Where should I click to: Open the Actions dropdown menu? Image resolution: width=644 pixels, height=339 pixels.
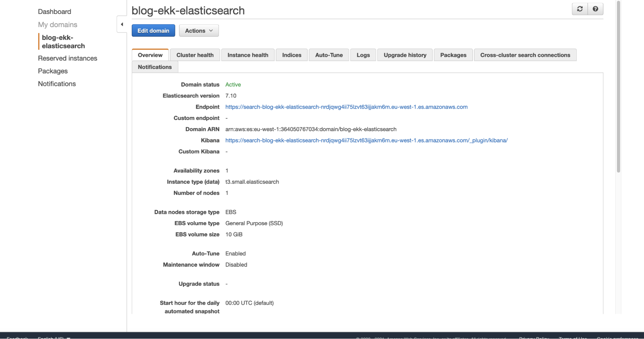point(198,31)
